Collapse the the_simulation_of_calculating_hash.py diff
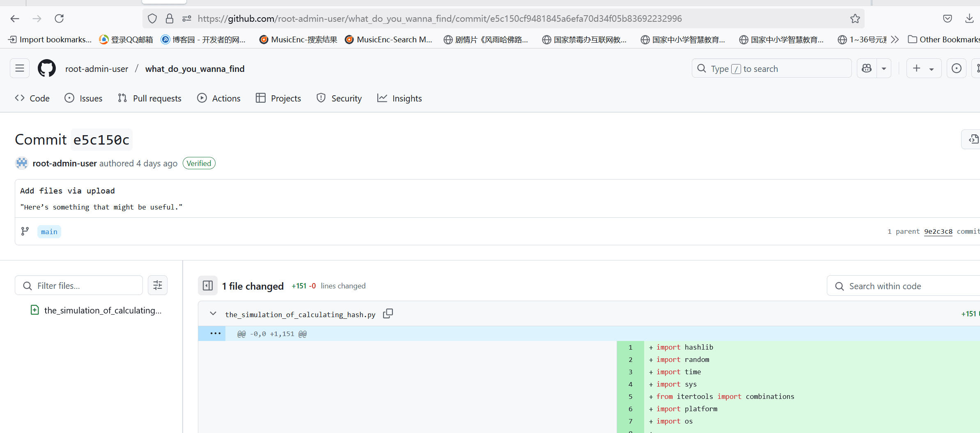 coord(213,313)
